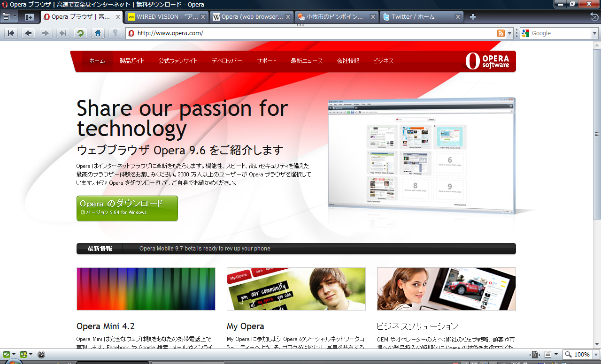Click the Google search input field
This screenshot has height=364, width=601.
click(x=559, y=33)
